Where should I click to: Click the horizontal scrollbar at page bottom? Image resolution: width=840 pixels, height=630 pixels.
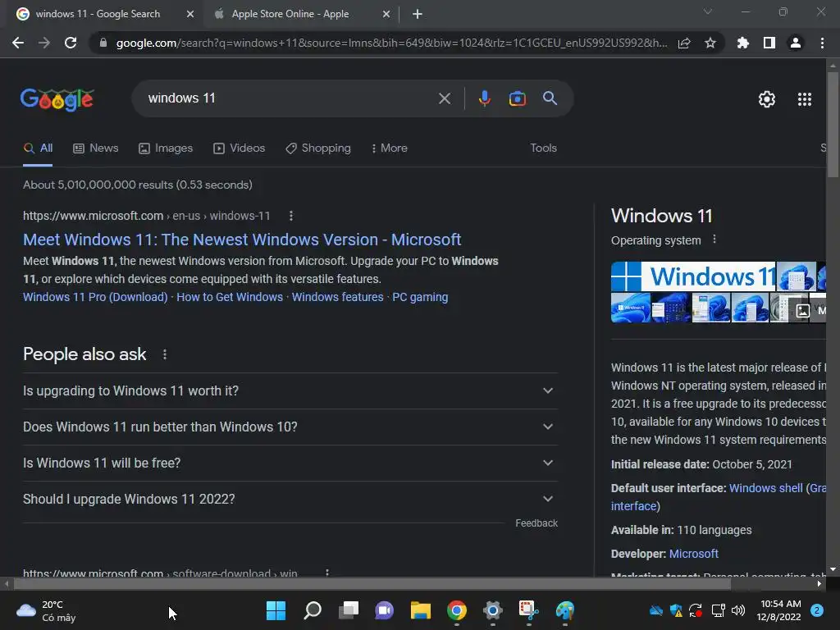pos(372,584)
